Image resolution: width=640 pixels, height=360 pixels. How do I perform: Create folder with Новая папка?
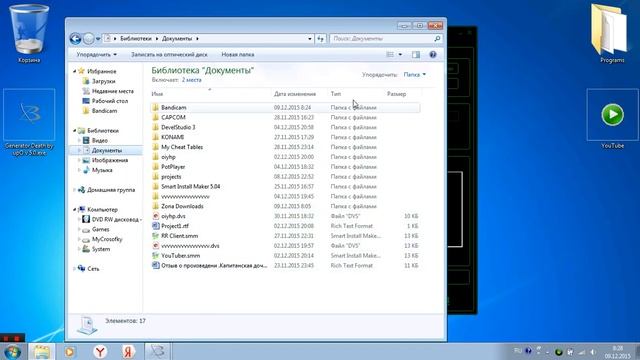pos(238,54)
